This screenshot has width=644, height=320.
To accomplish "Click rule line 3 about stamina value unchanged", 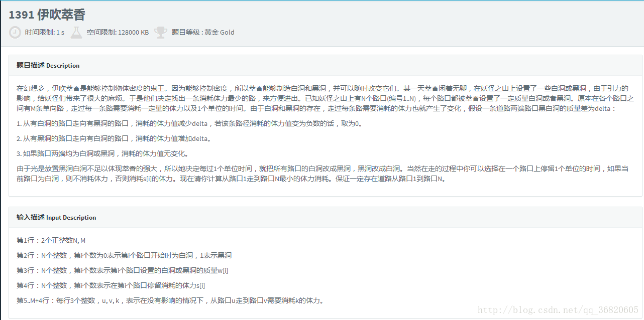I will click(x=103, y=153).
